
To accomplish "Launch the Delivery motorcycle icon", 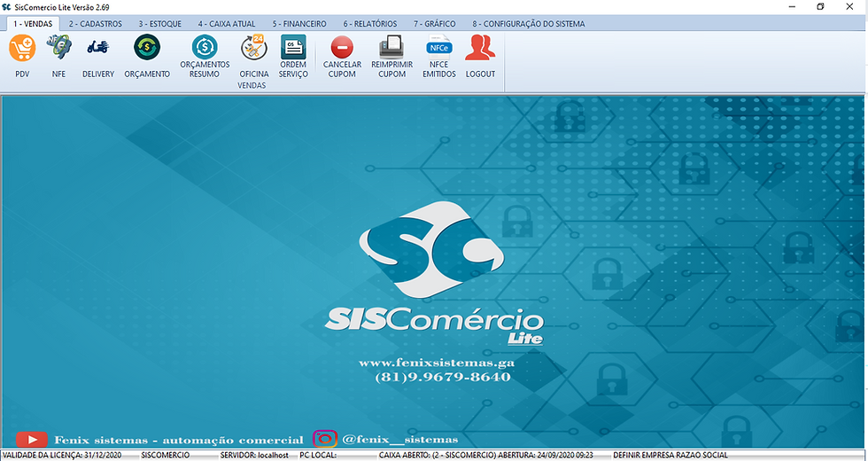I will (x=98, y=47).
